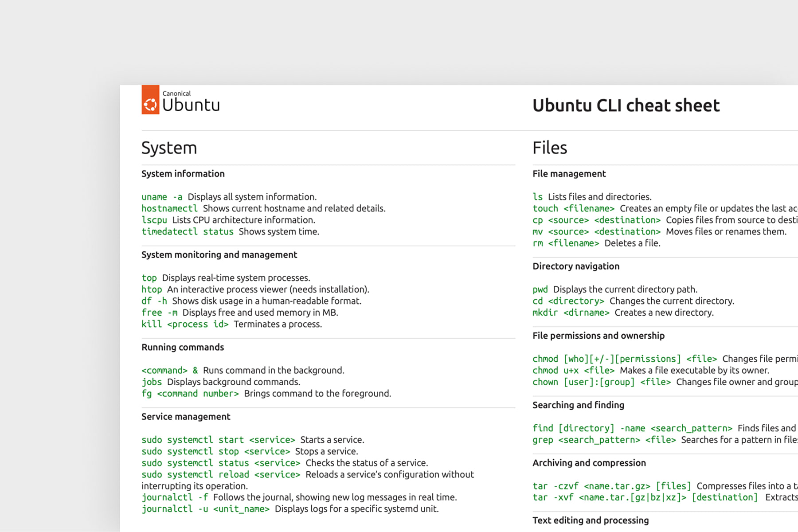This screenshot has height=532, width=798.
Task: Click the 'top' command
Action: [149, 278]
